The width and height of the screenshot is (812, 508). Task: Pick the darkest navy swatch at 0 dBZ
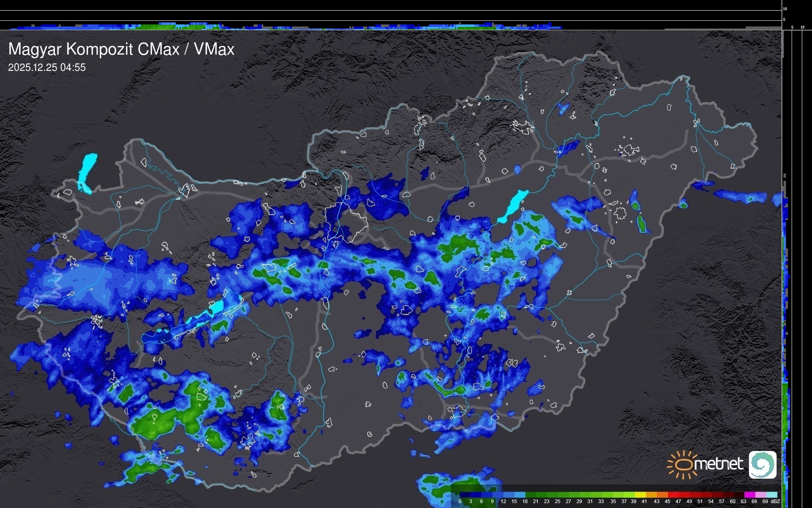(x=465, y=495)
